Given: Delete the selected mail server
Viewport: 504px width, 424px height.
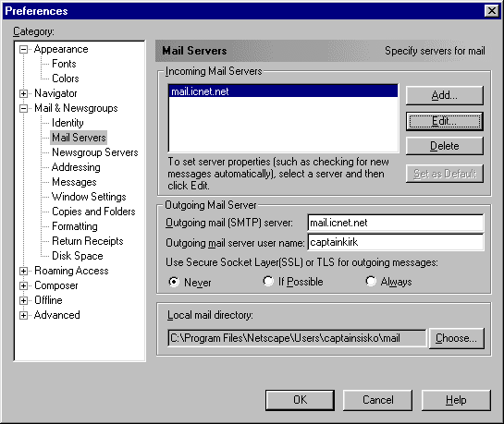Looking at the screenshot, I should coord(445,146).
